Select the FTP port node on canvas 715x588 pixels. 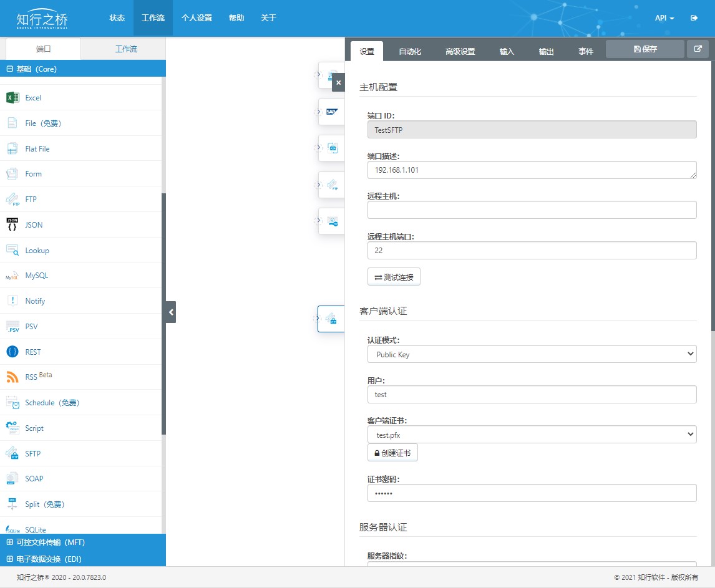331,185
